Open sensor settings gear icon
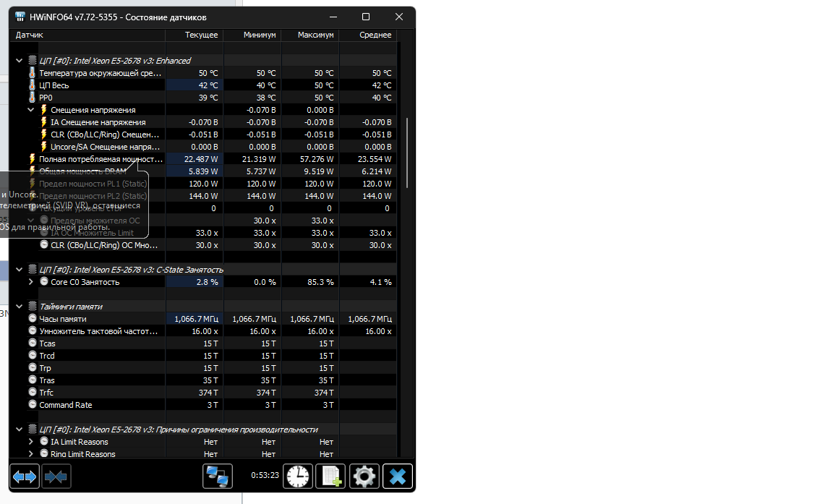The width and height of the screenshot is (833, 504). (364, 477)
